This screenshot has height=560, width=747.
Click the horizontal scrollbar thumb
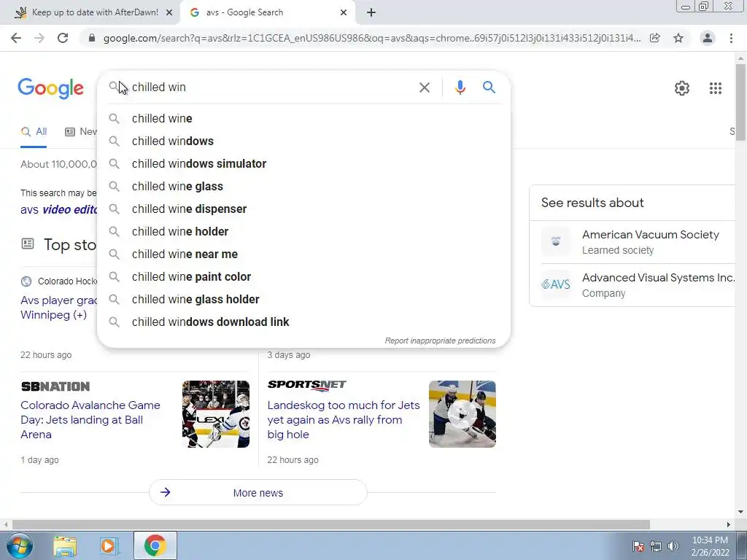coord(331,524)
